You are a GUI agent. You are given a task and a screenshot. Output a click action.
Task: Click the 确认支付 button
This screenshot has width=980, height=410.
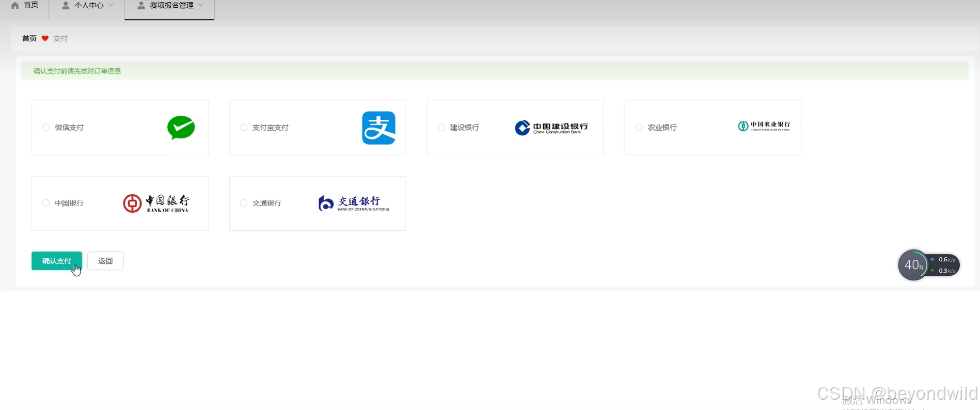(57, 261)
